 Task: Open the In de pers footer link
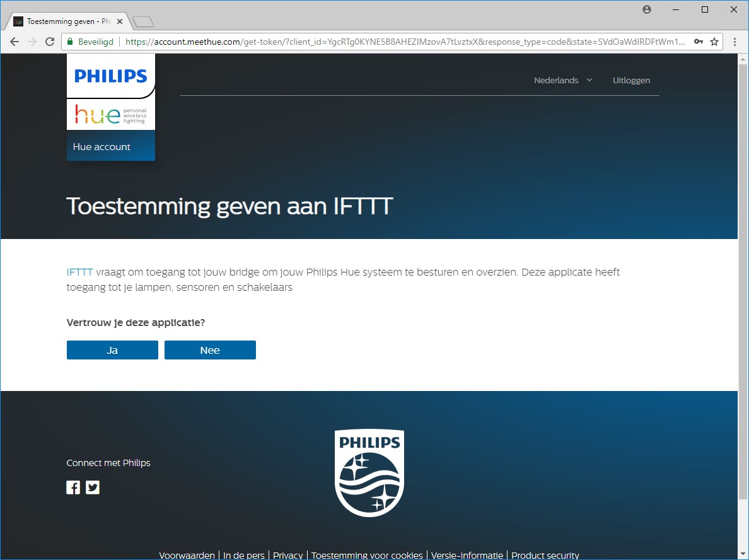point(243,555)
